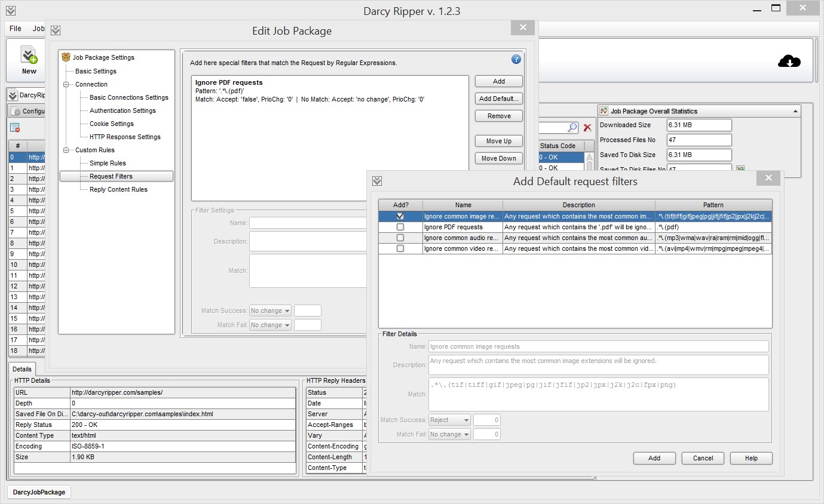Check the Ignore common audio requests checkbox
824x504 pixels.
(400, 238)
